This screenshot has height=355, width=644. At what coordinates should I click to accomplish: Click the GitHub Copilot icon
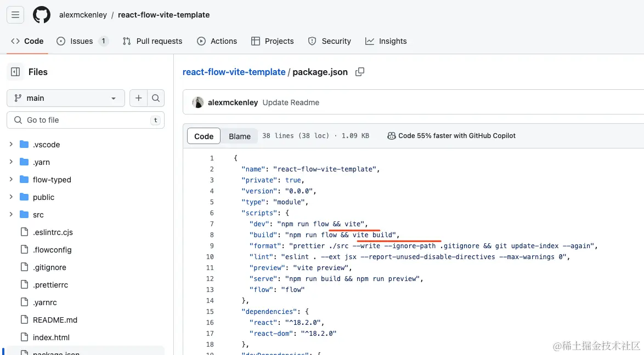point(392,136)
